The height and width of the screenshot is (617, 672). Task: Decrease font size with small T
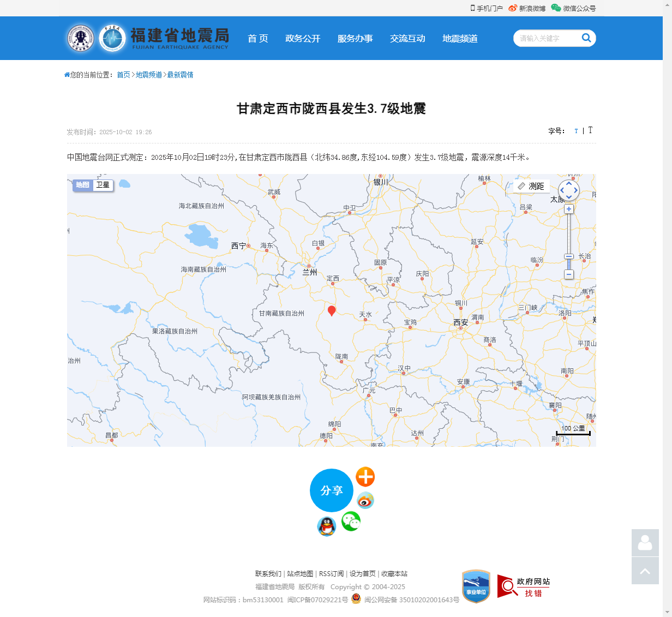pos(576,131)
